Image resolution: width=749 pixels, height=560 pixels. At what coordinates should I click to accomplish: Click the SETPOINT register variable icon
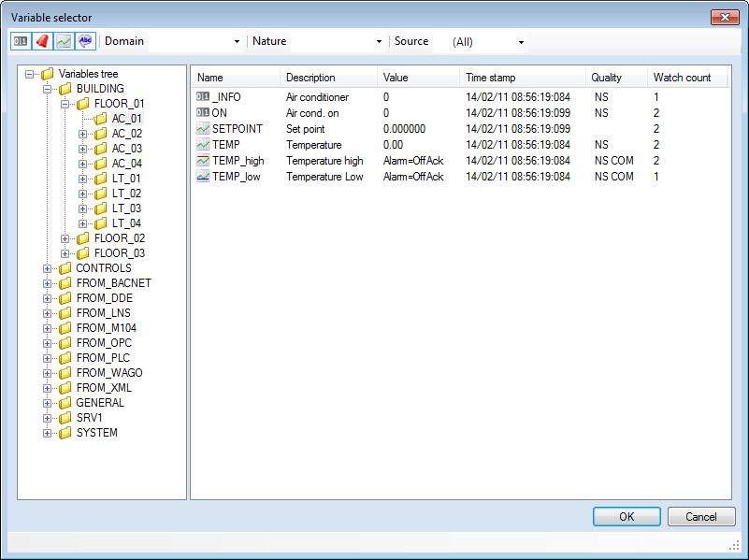[203, 129]
